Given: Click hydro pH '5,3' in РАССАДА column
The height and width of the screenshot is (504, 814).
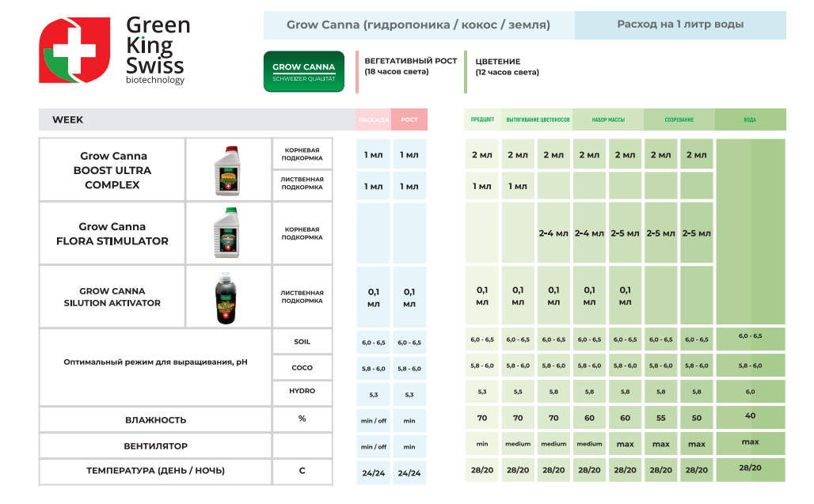Looking at the screenshot, I should [x=373, y=395].
